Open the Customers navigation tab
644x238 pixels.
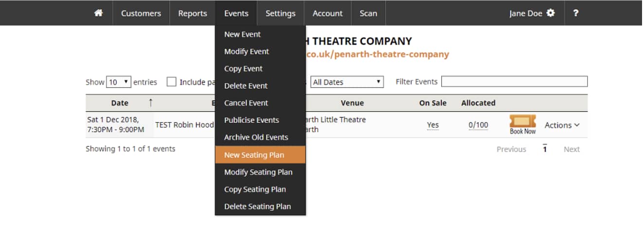coord(141,13)
